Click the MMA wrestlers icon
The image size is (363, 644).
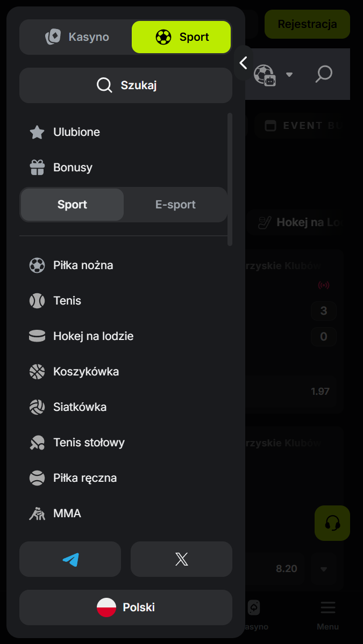[x=37, y=513]
